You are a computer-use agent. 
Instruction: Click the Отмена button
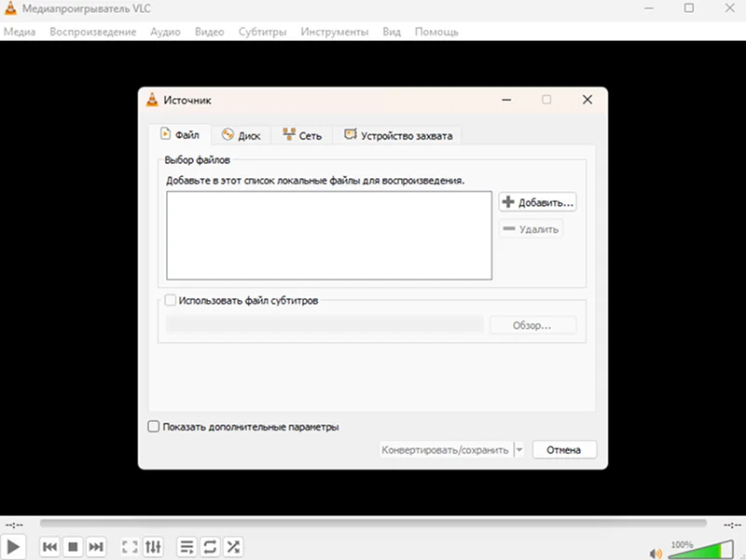(564, 450)
